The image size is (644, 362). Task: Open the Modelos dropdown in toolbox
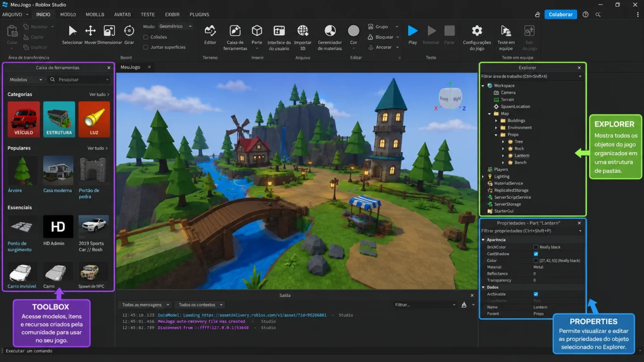coord(26,80)
